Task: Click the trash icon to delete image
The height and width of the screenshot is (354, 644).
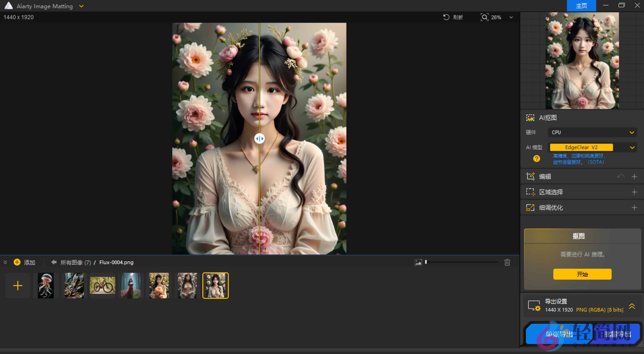Action: pos(507,262)
